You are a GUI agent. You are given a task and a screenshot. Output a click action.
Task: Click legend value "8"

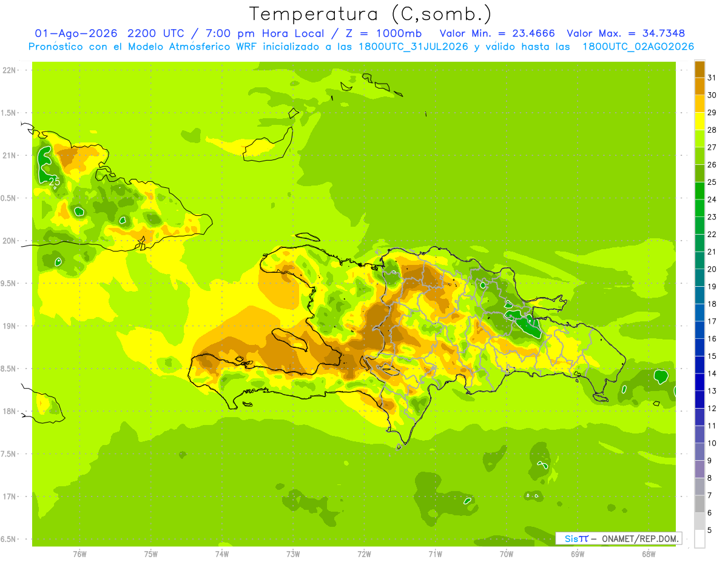click(x=710, y=478)
